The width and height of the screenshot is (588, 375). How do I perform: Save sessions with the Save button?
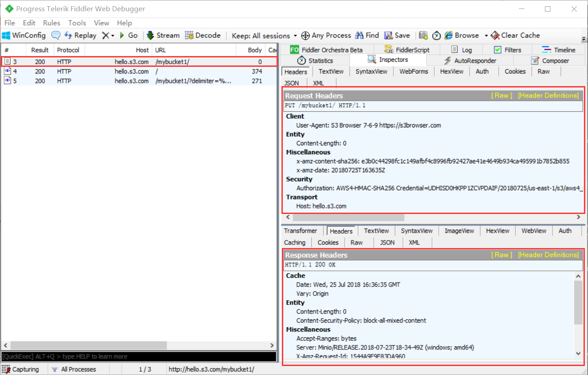pyautogui.click(x=397, y=35)
